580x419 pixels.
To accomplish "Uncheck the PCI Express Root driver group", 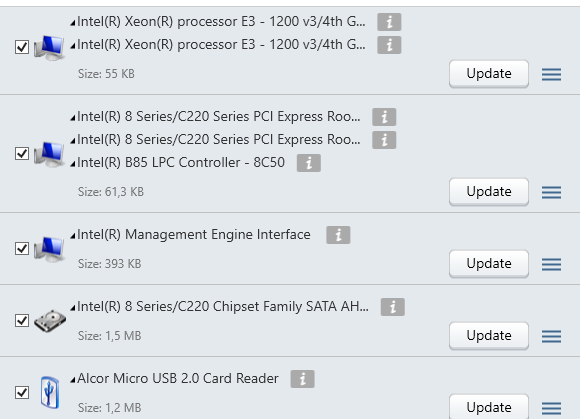I will [x=22, y=153].
